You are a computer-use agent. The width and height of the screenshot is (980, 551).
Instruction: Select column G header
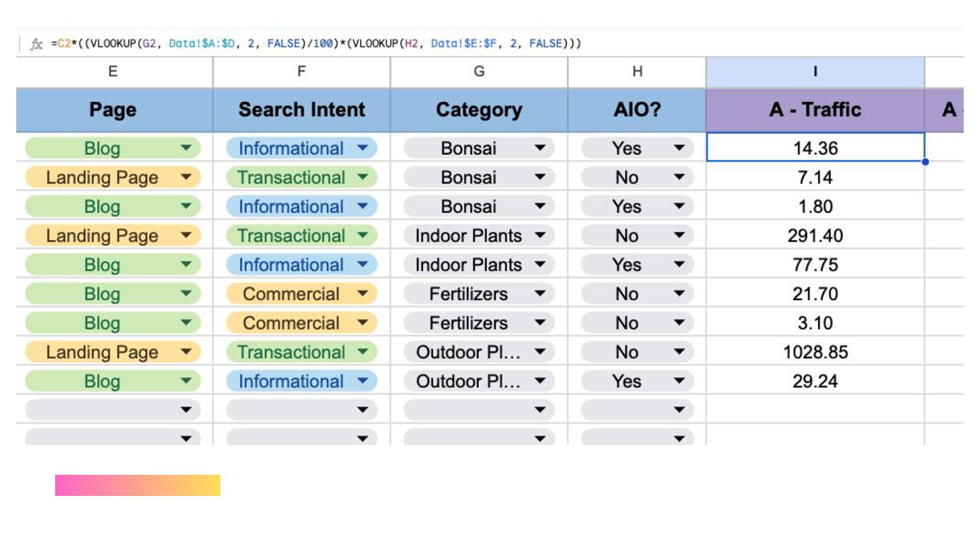click(x=479, y=72)
